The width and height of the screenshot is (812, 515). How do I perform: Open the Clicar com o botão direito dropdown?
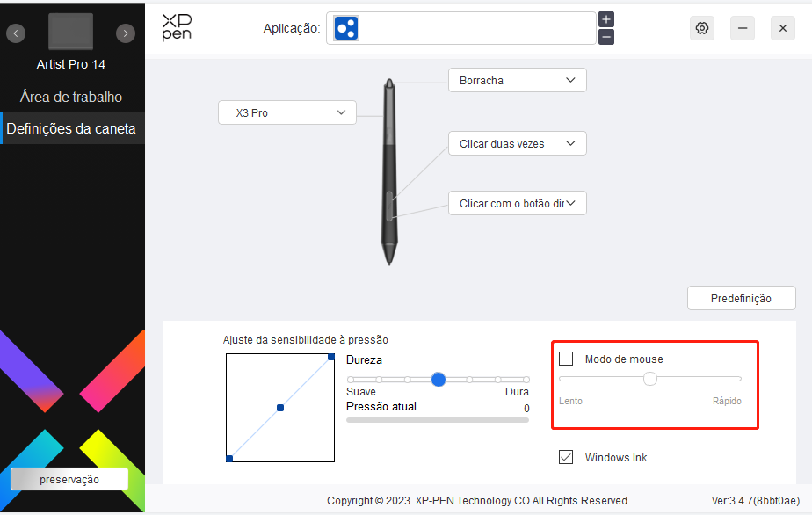518,203
